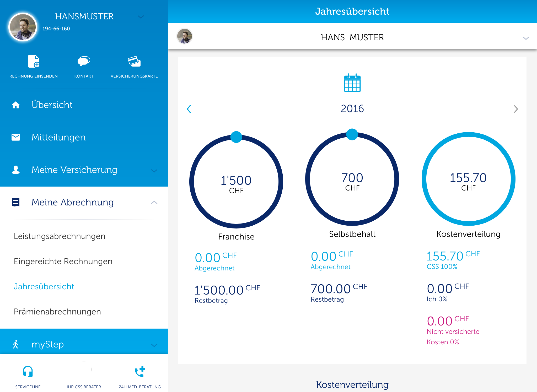537x392 pixels.
Task: Click the home icon beside Übersicht
Action: tap(16, 105)
